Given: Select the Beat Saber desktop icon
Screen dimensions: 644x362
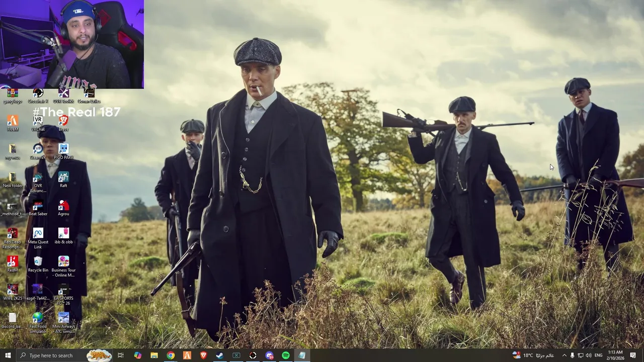Looking at the screenshot, I should [x=38, y=208].
